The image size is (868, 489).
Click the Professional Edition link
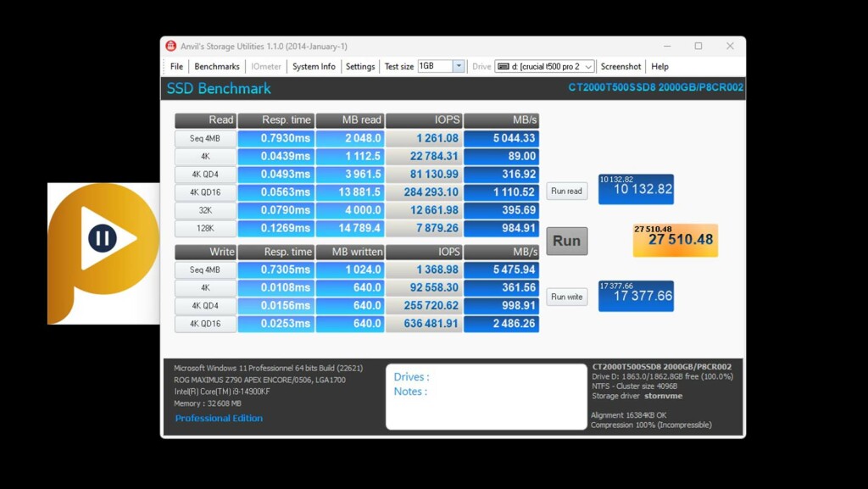click(x=219, y=419)
